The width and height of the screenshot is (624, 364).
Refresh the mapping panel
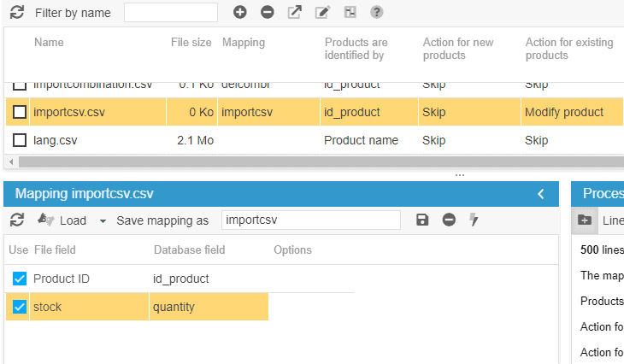[17, 220]
